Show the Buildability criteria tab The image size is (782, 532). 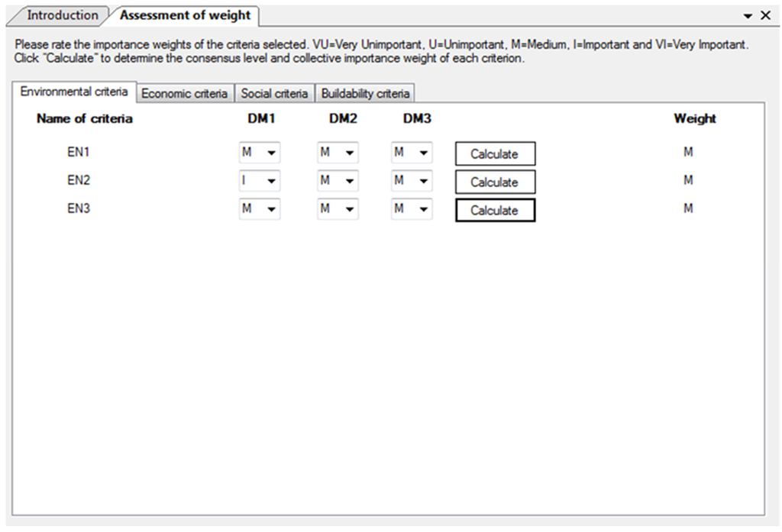click(x=365, y=94)
